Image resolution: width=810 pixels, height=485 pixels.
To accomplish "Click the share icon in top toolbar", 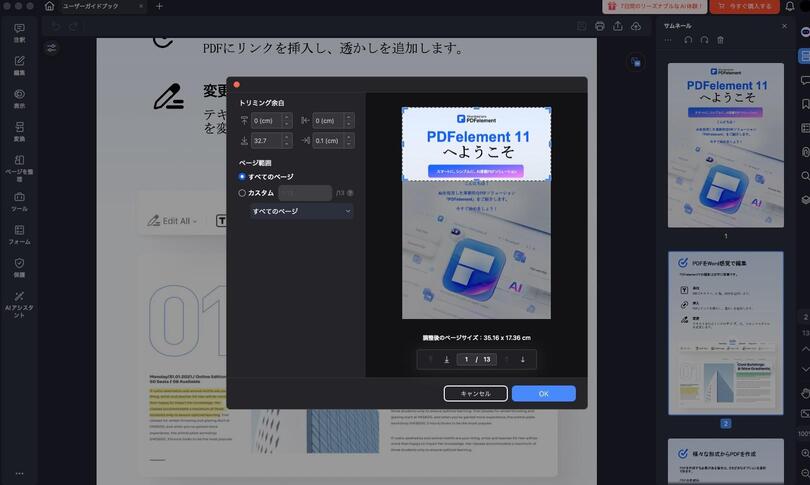I will 618,26.
